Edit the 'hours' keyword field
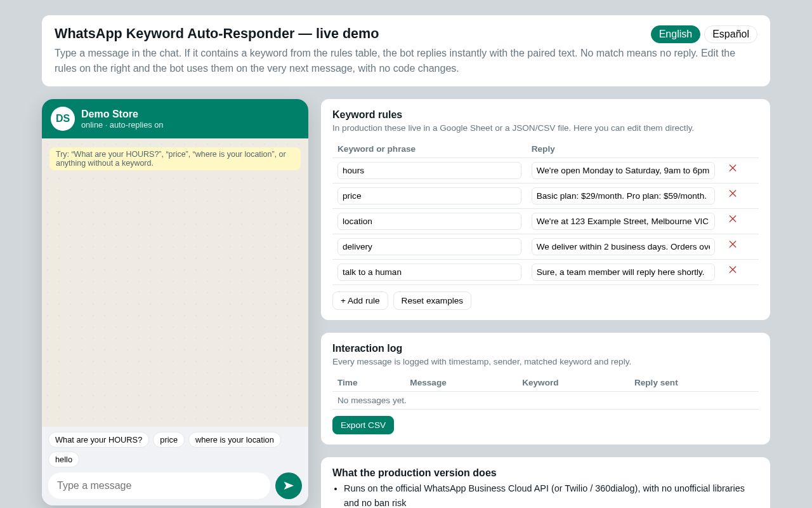Viewport: 812px width, 508px height. coord(429,171)
